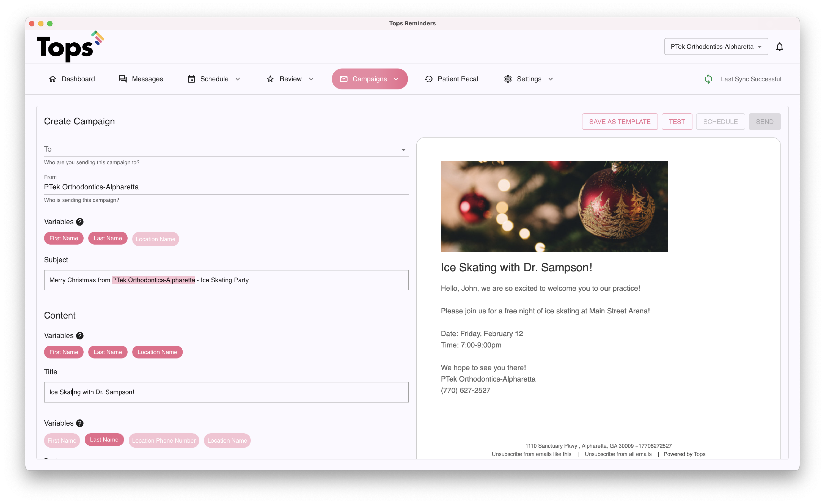Click the Christmas ornament preview image
The image size is (825, 504).
click(x=554, y=206)
